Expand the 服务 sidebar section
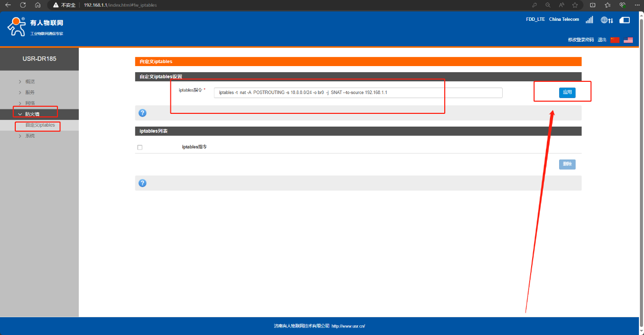This screenshot has height=335, width=644. tap(30, 93)
